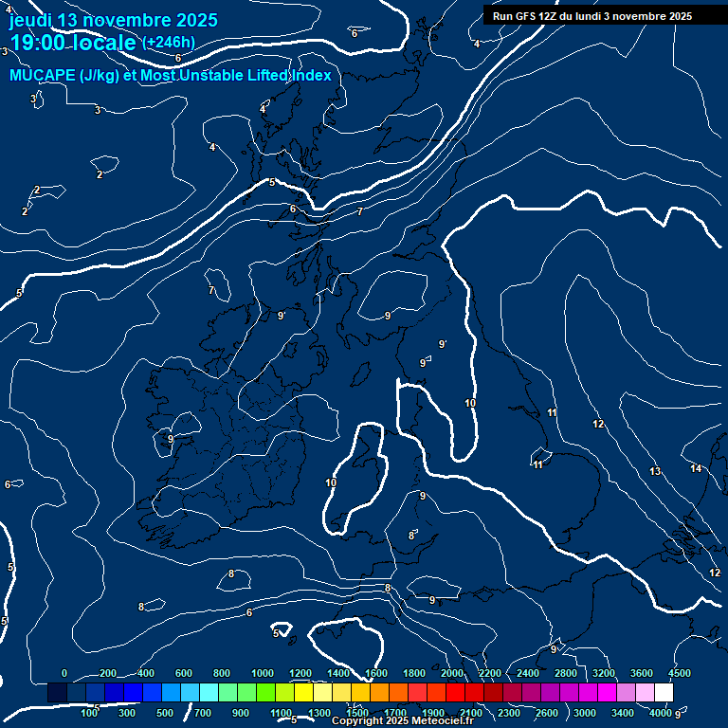
Task: Click the '3600' legend value
Action: pyautogui.click(x=642, y=673)
